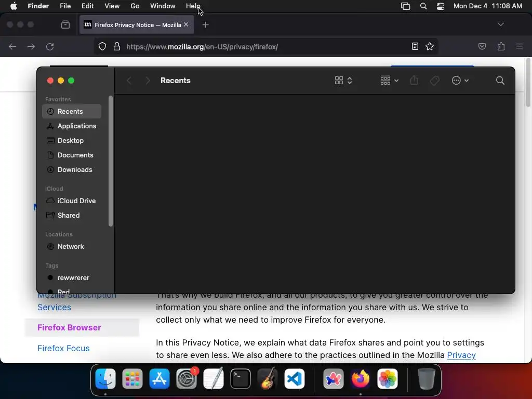The height and width of the screenshot is (399, 532).
Task: Click the Share icon in Finder toolbar
Action: tap(414, 81)
